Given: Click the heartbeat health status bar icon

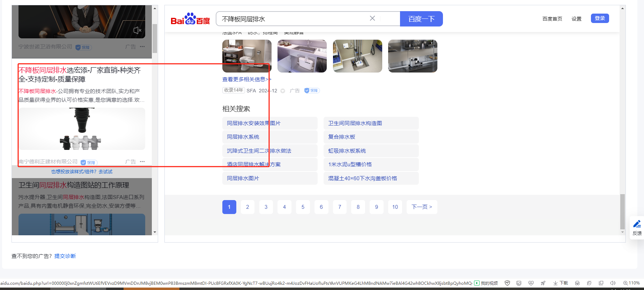Looking at the screenshot, I should point(531,283).
